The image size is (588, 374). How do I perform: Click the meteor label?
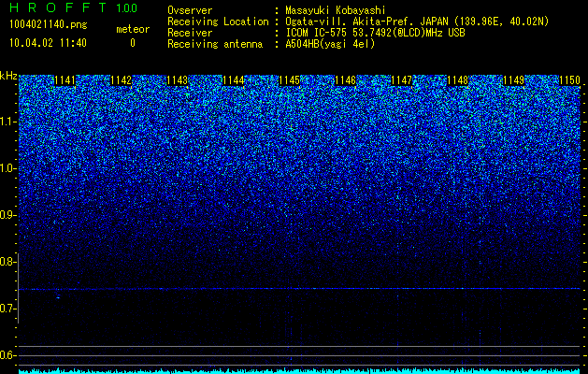tap(133, 29)
